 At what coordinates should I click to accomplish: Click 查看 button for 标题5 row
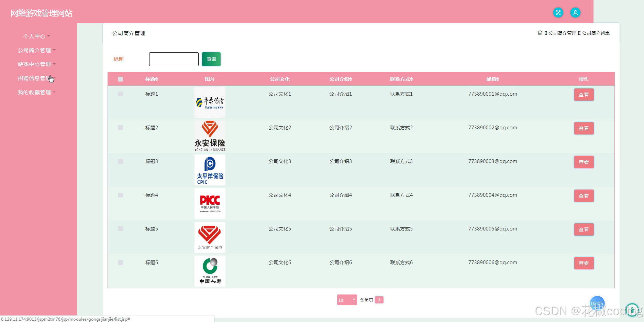pyautogui.click(x=584, y=229)
